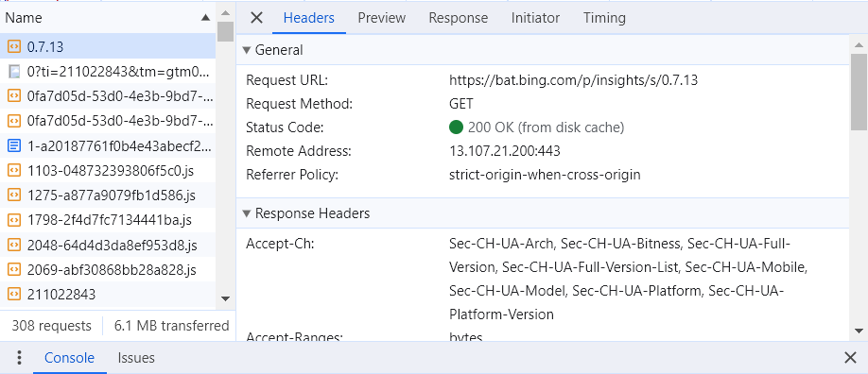This screenshot has width=868, height=374.
Task: Click the script icon next to 2069-abf30868bb28a828.js
Action: click(x=14, y=270)
